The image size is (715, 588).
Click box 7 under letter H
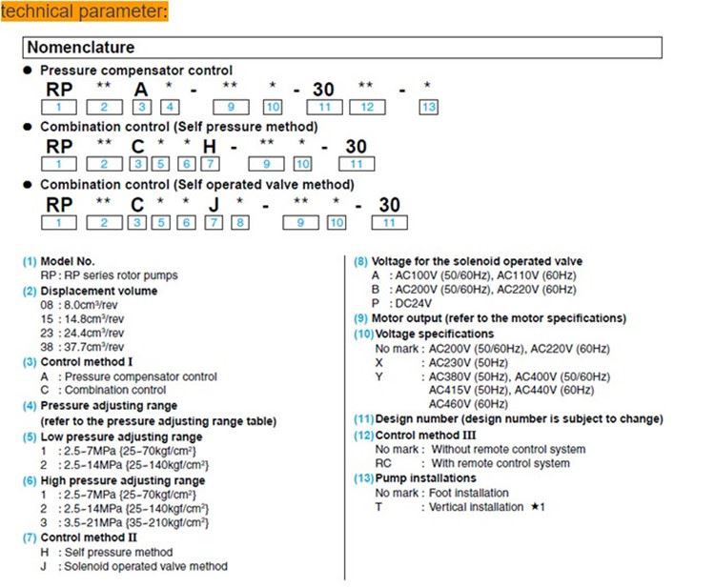[x=211, y=164]
